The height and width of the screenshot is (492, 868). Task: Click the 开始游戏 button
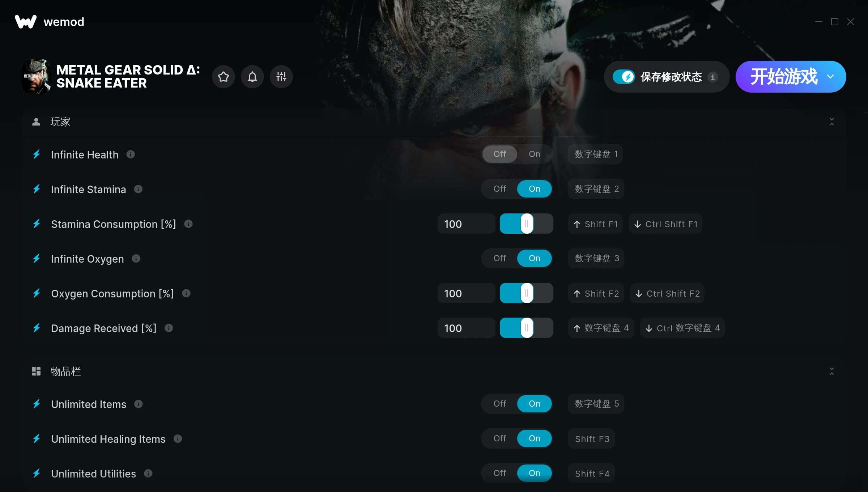tap(783, 77)
